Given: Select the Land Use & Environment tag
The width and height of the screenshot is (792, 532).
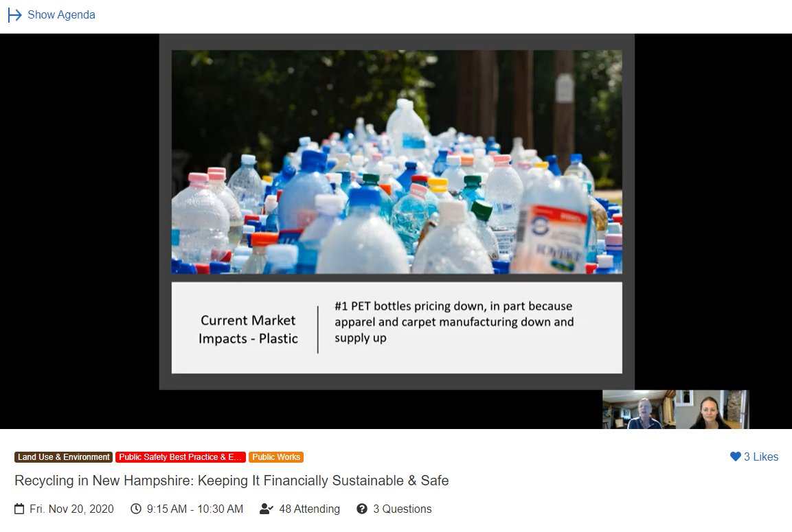Looking at the screenshot, I should pyautogui.click(x=63, y=457).
